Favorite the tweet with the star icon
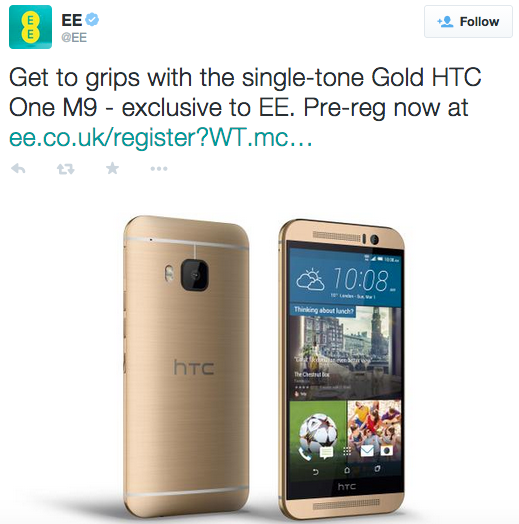 [x=112, y=168]
